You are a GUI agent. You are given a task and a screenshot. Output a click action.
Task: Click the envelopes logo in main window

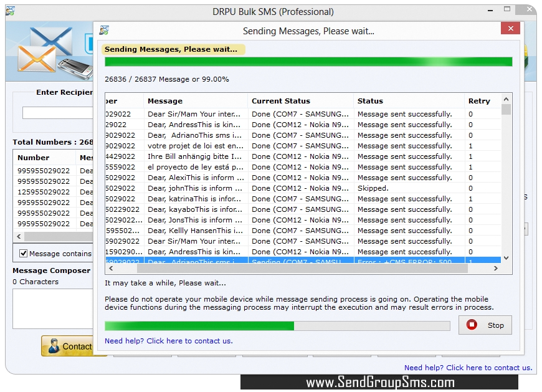45,50
